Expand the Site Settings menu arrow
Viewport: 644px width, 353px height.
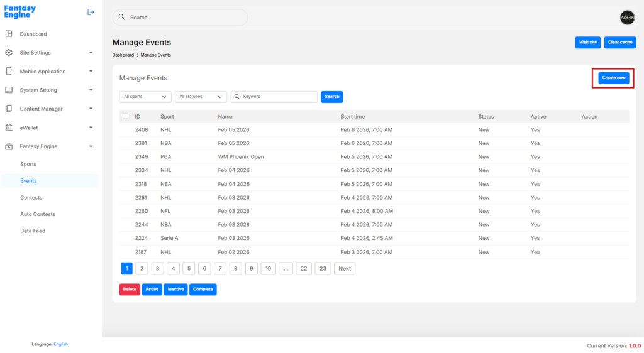click(x=91, y=53)
